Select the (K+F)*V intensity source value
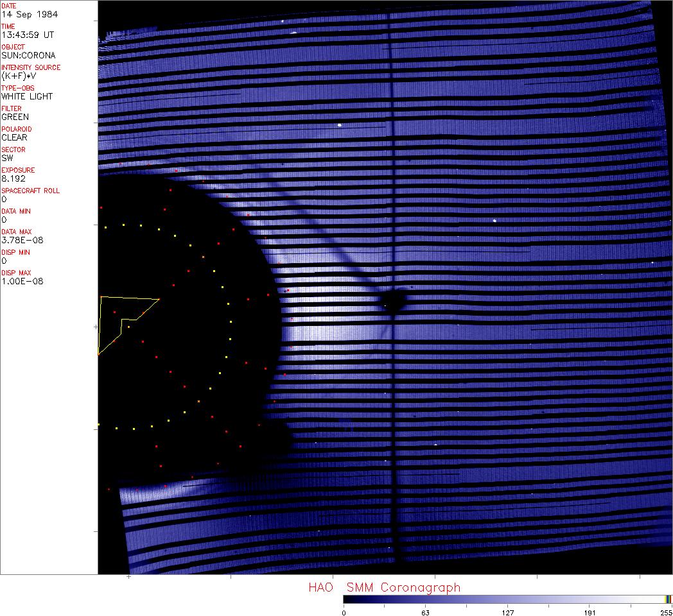This screenshot has width=673, height=616. click(x=19, y=76)
